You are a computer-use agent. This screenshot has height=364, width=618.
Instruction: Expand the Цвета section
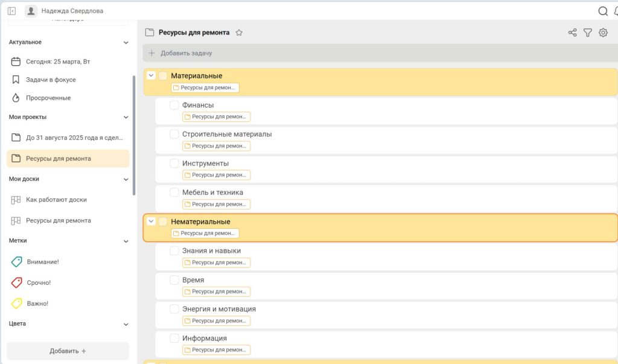pyautogui.click(x=126, y=324)
